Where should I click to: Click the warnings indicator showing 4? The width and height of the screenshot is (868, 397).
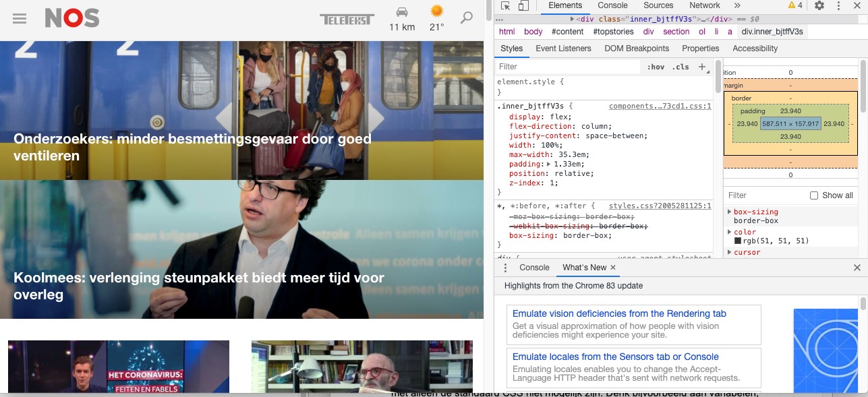pyautogui.click(x=795, y=5)
